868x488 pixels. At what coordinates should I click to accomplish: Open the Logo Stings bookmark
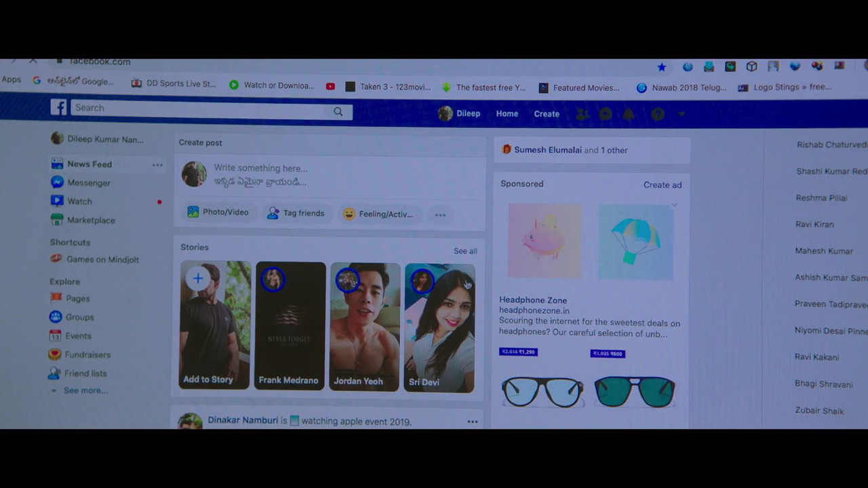pyautogui.click(x=785, y=87)
